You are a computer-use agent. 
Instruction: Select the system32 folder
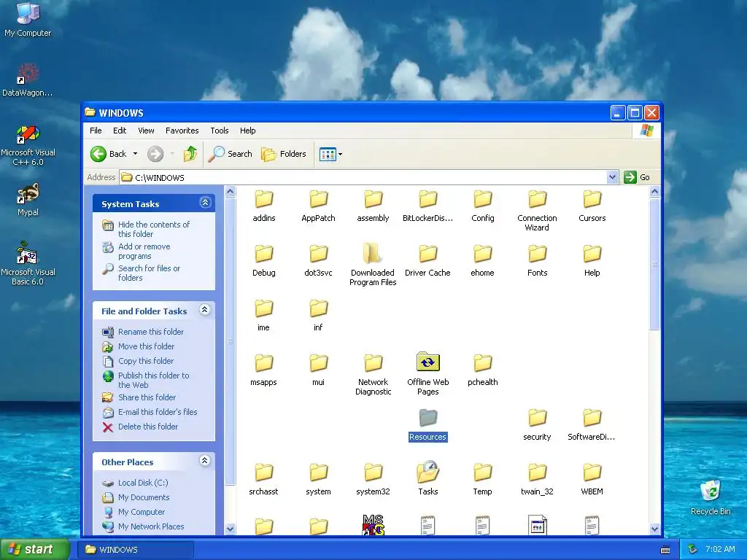tap(373, 479)
